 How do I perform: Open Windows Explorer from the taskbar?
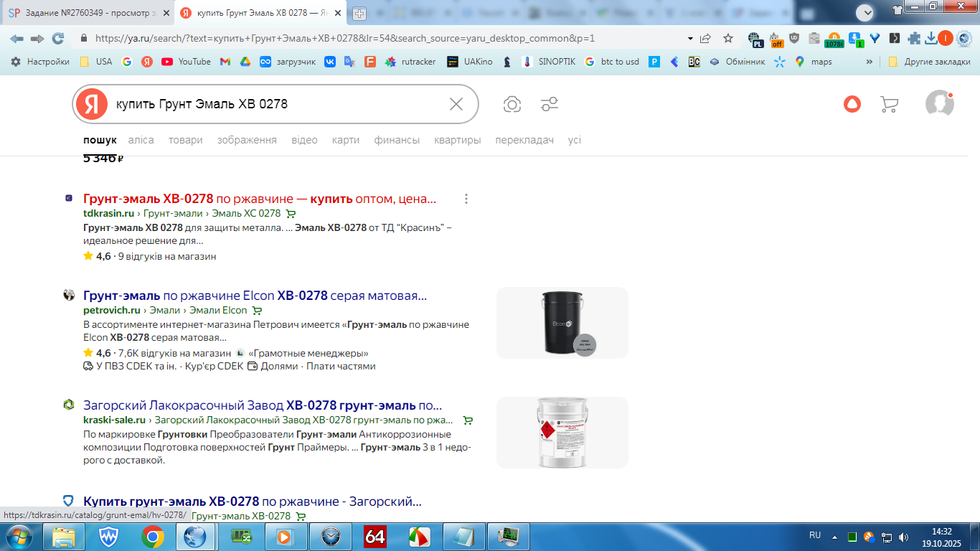65,537
